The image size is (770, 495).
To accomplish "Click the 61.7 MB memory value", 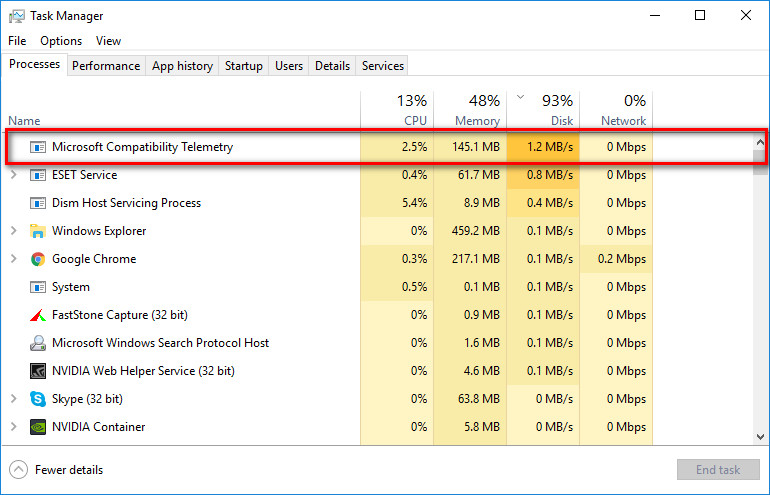I will 479,175.
